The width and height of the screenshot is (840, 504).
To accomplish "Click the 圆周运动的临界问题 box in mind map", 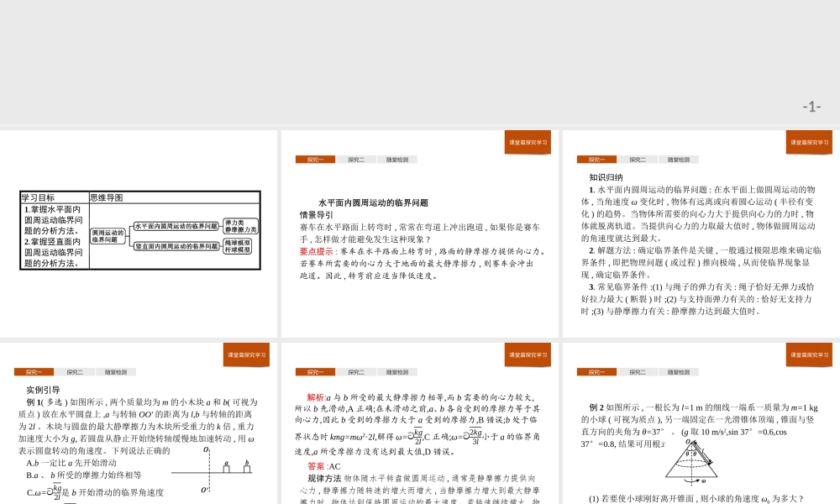I will click(x=107, y=235).
